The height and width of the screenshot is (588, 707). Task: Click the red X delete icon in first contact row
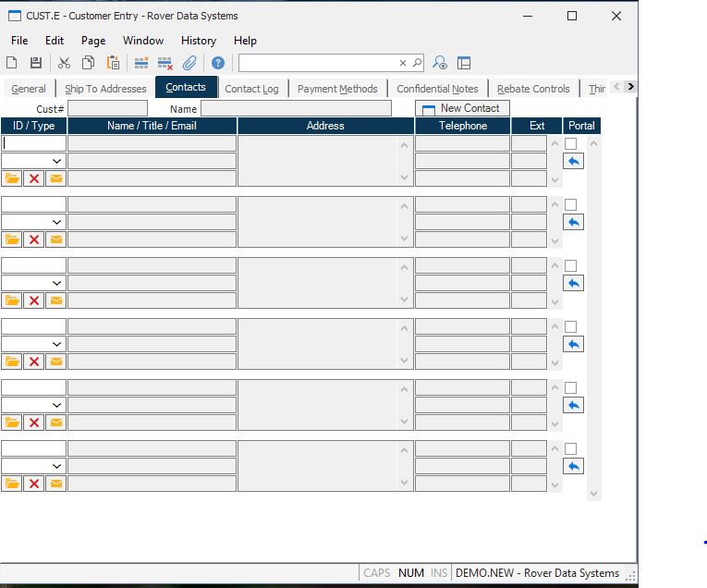click(x=34, y=178)
